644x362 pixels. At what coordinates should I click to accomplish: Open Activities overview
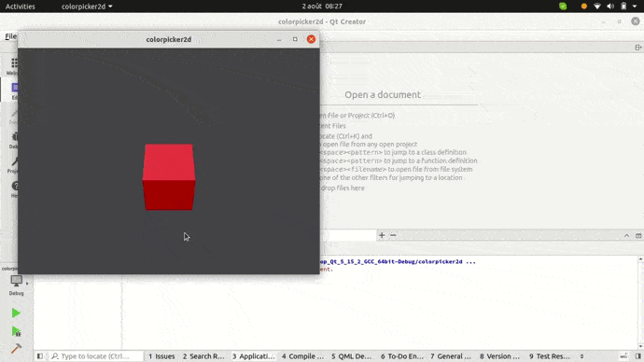coord(21,7)
